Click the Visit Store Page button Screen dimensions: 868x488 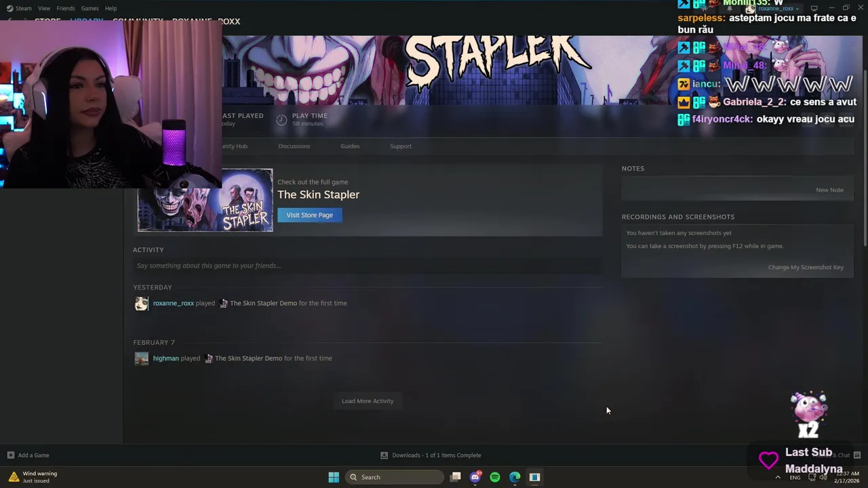pos(309,215)
